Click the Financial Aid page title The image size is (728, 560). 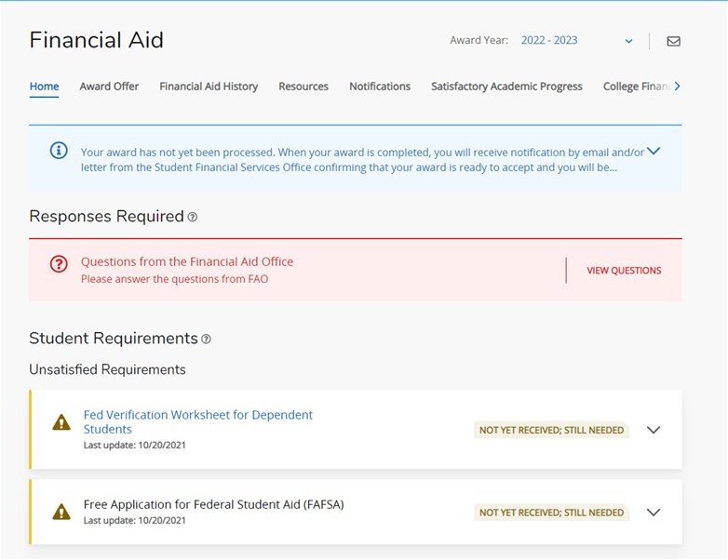[x=97, y=40]
